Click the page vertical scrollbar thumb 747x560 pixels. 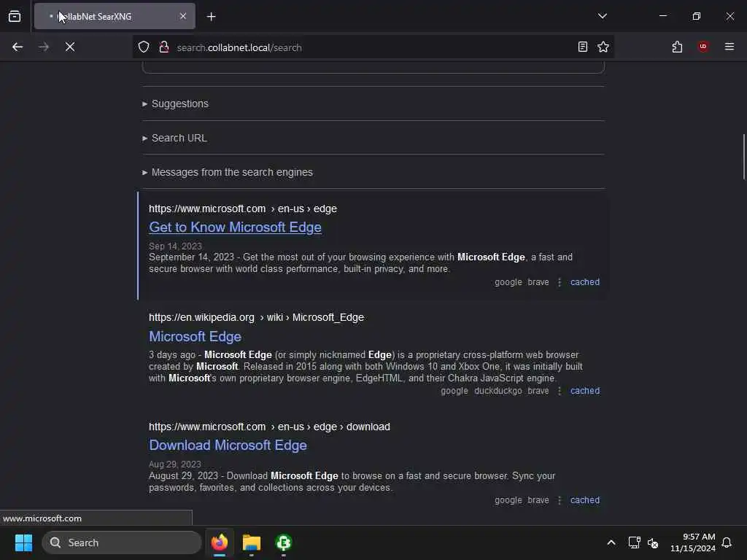(743, 157)
